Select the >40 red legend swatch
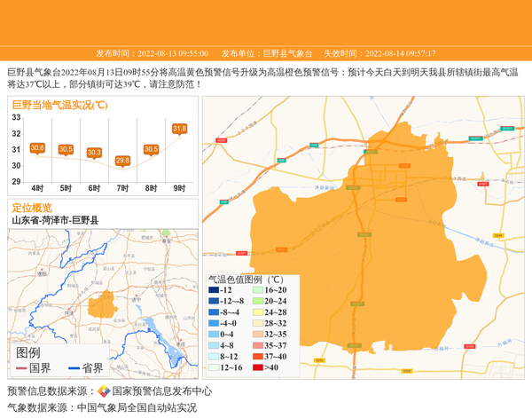The height and width of the screenshot is (418, 532). coord(259,367)
